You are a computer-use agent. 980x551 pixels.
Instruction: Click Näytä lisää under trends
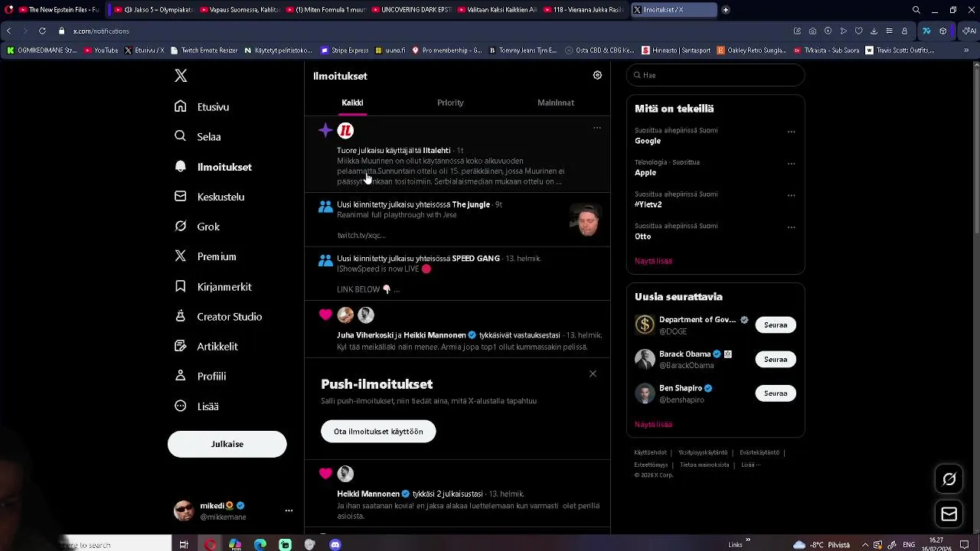[653, 261]
